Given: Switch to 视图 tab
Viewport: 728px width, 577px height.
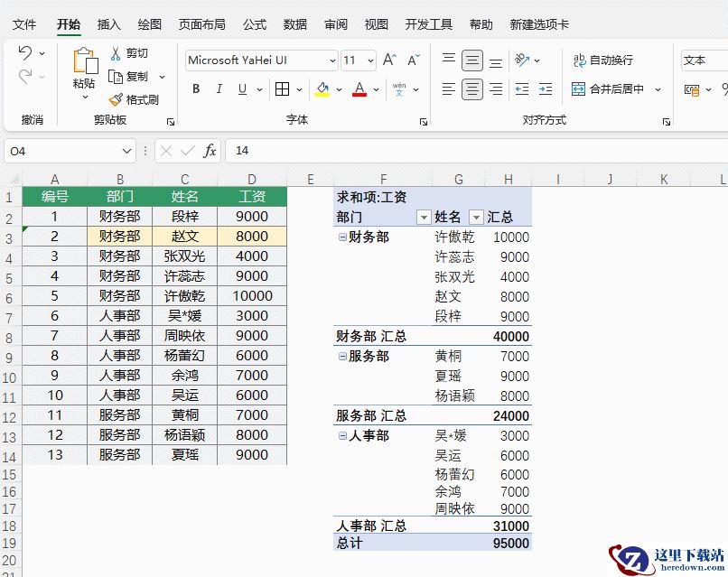Looking at the screenshot, I should [x=376, y=24].
